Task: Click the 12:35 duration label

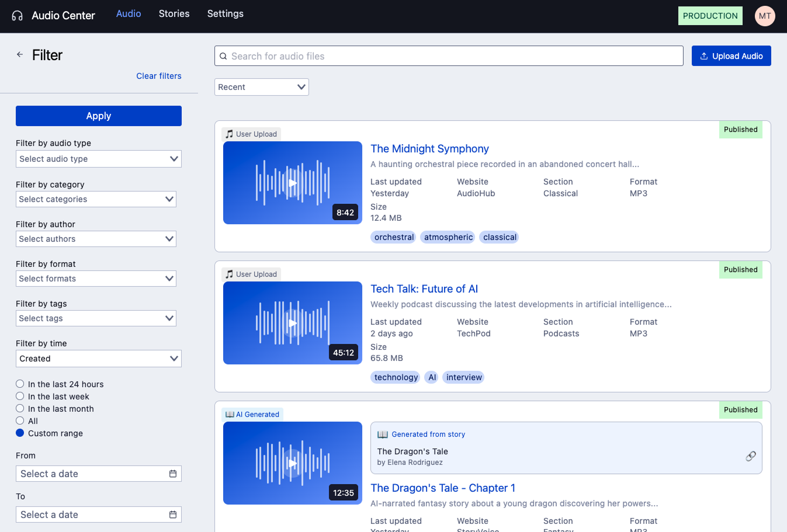Action: 344,493
